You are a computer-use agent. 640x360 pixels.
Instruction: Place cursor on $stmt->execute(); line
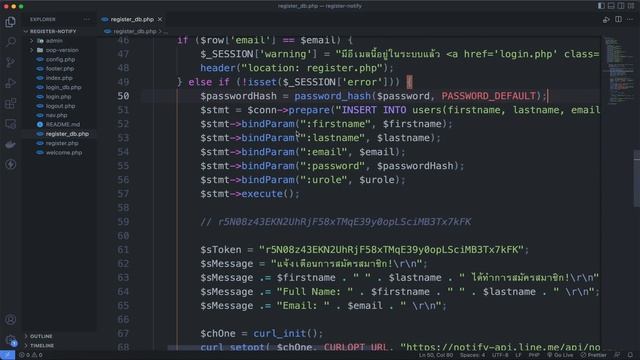250,194
